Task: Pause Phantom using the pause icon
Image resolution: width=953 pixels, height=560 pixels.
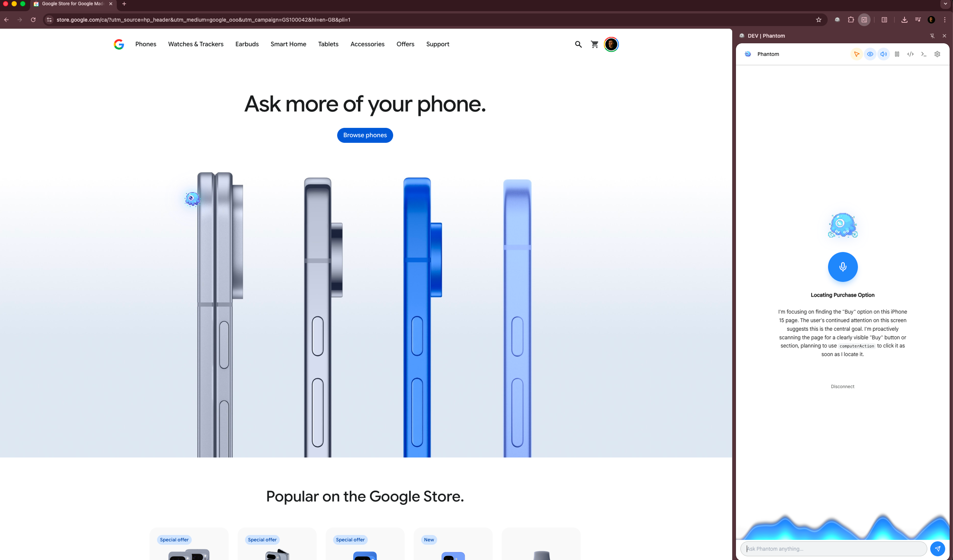Action: pyautogui.click(x=897, y=54)
